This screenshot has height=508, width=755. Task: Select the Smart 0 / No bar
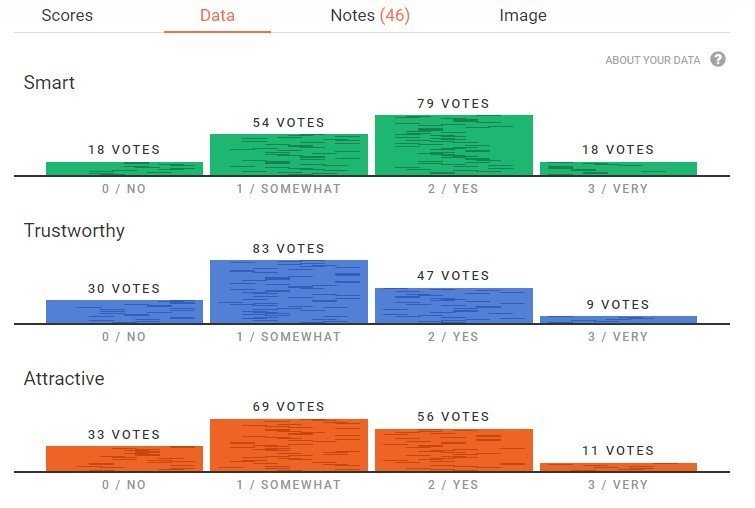[124, 169]
